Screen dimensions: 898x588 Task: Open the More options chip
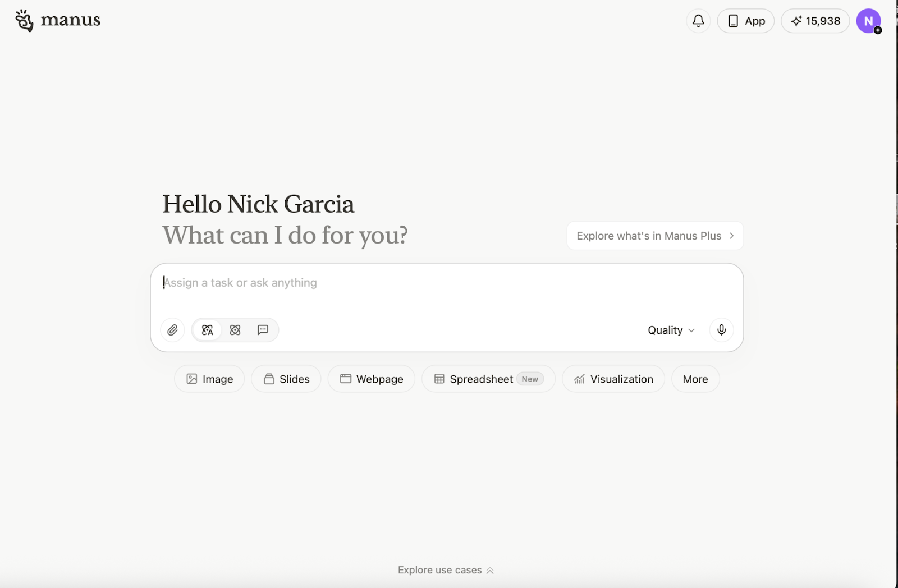pyautogui.click(x=695, y=379)
